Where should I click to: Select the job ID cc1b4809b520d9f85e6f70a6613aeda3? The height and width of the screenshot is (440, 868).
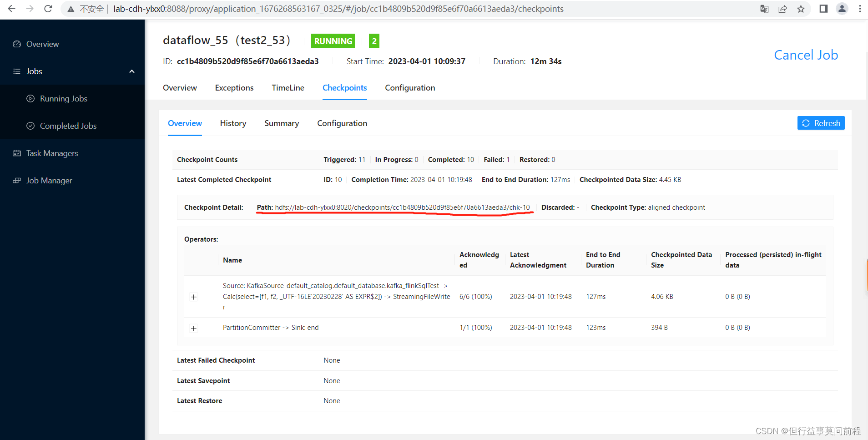247,61
